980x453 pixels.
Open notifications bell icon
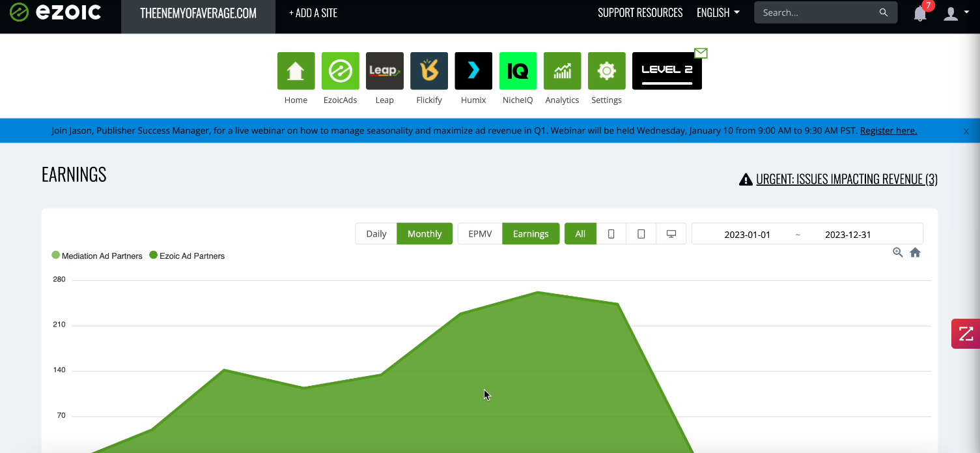(920, 13)
